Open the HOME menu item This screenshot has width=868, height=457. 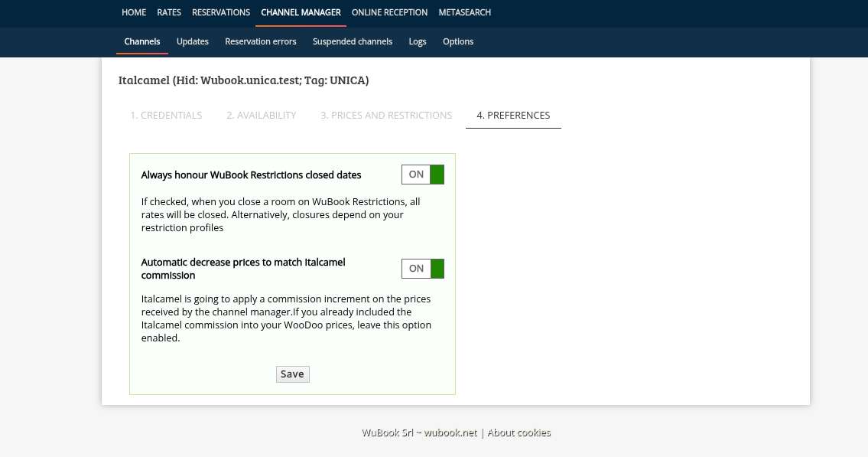point(134,12)
